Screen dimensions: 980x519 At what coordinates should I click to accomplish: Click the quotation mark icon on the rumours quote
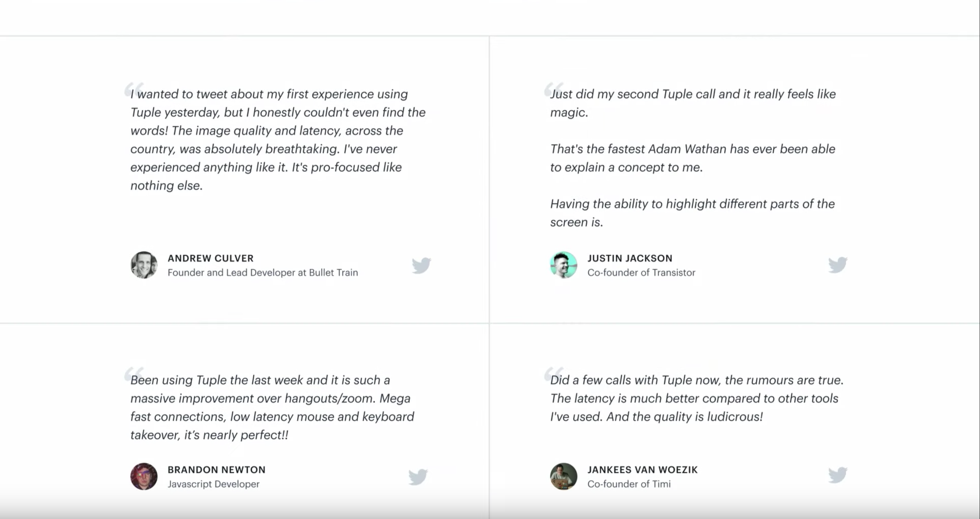tap(554, 374)
